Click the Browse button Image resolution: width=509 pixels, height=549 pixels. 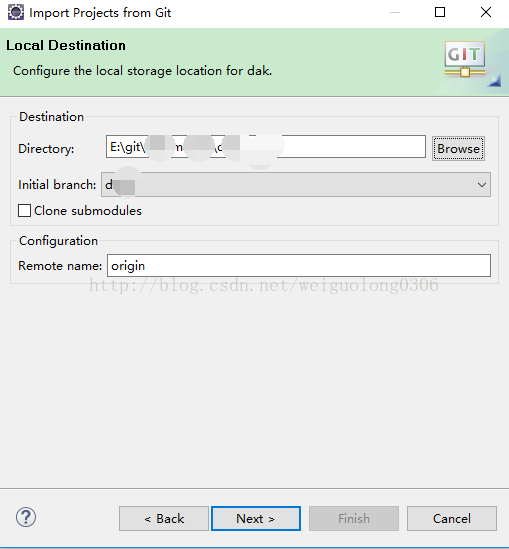point(458,148)
